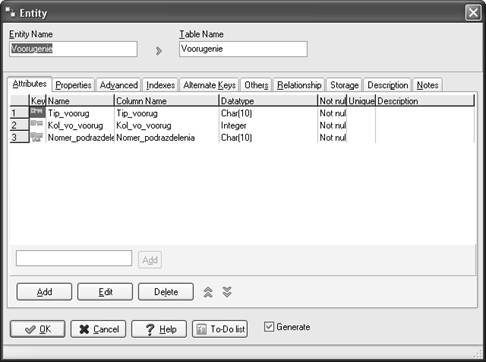This screenshot has width=486, height=362.
Task: Click the key icon in Kol_vo_voorug row
Action: pos(37,124)
